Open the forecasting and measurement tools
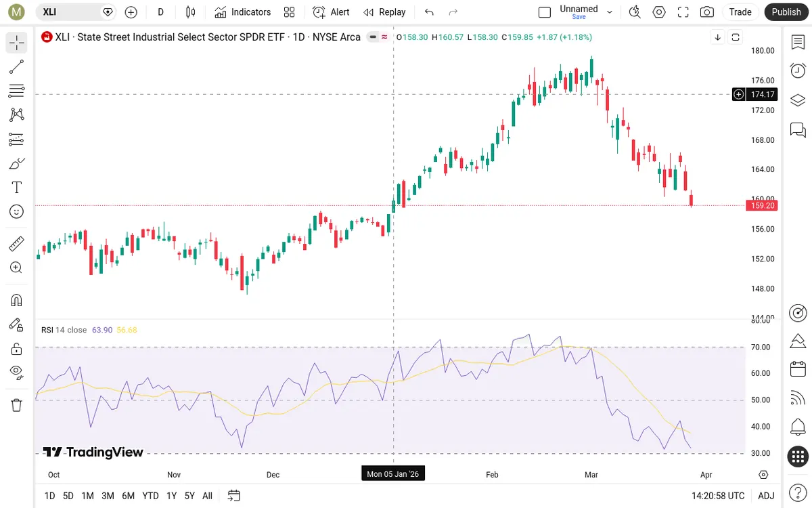The width and height of the screenshot is (812, 508). [x=17, y=140]
